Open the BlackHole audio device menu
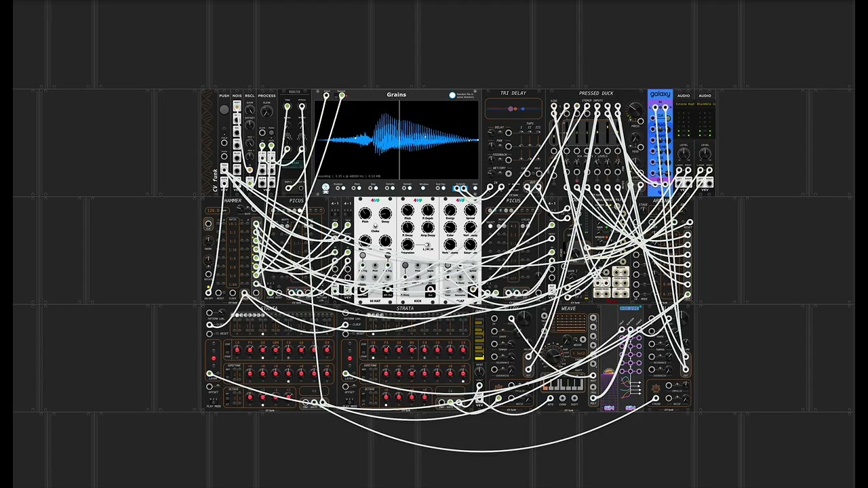 [x=705, y=104]
